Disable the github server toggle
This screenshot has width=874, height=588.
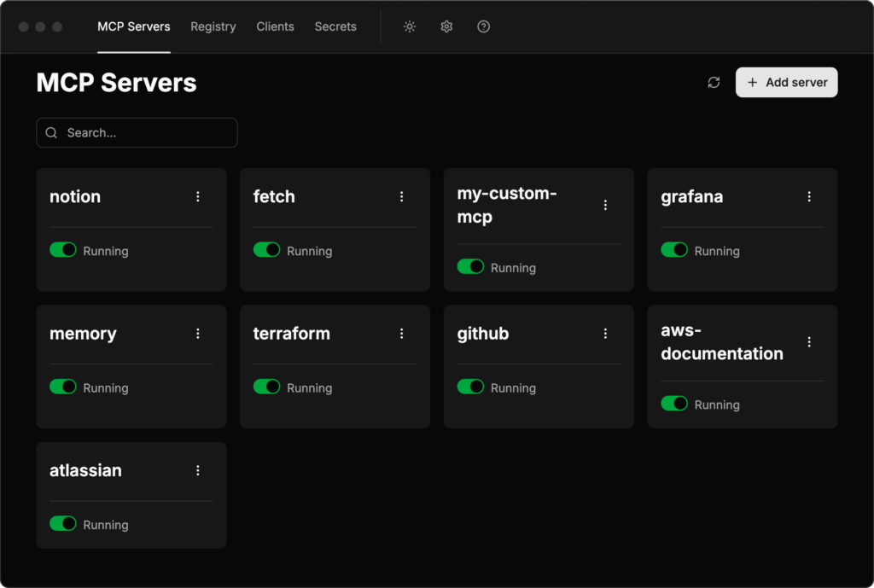click(470, 387)
